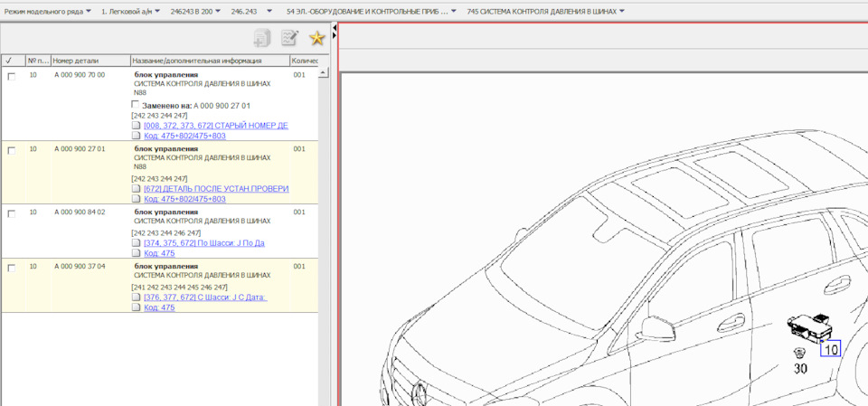The width and height of the screenshot is (868, 406).
Task: Click the panel collapse arrows on divider
Action: [335, 33]
